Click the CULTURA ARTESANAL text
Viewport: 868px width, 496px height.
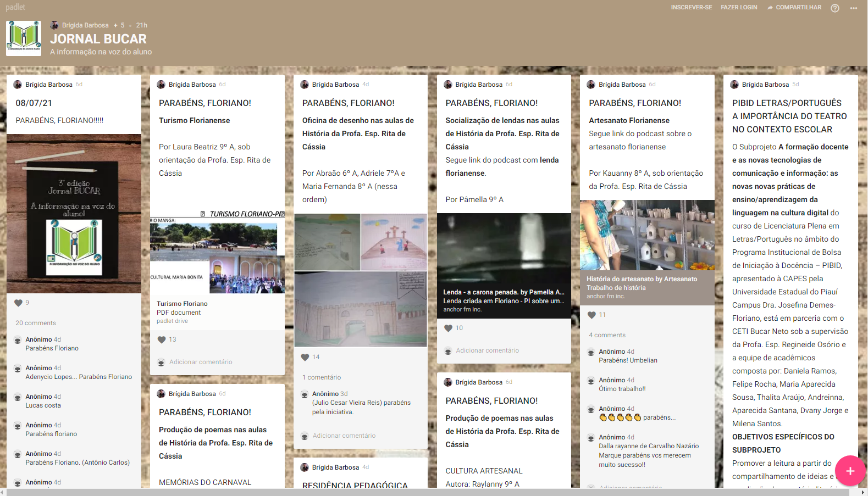click(x=484, y=471)
